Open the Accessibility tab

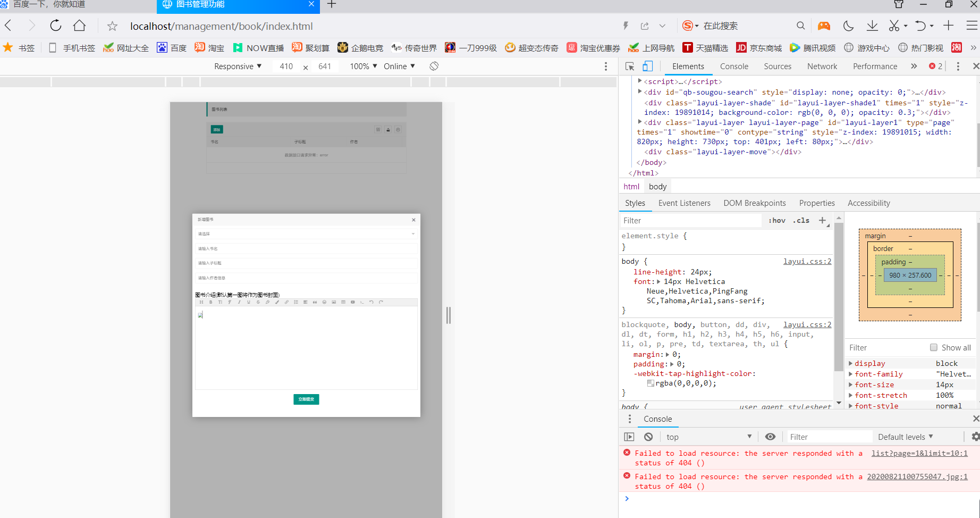coord(869,203)
